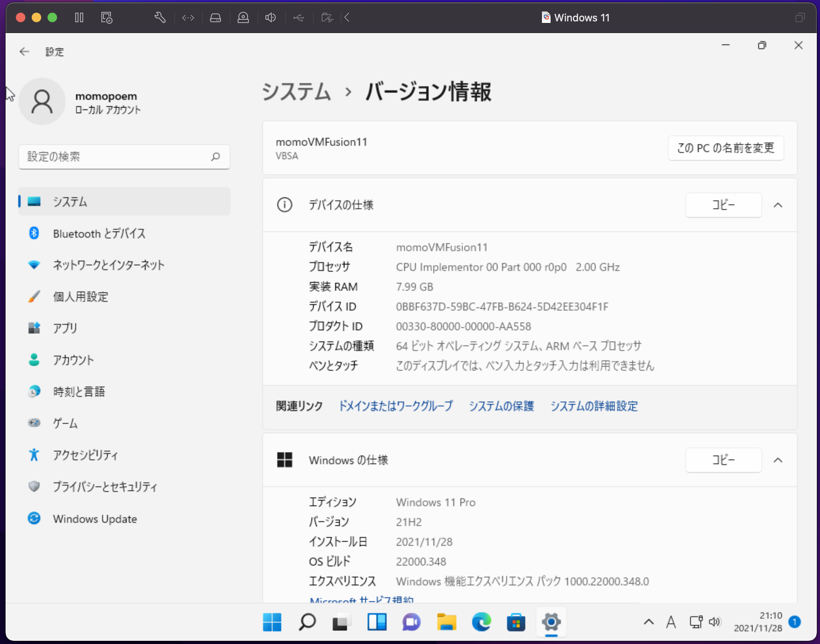Open Microsoft Store from the taskbar
Screen dimensions: 820x644
click(x=516, y=622)
